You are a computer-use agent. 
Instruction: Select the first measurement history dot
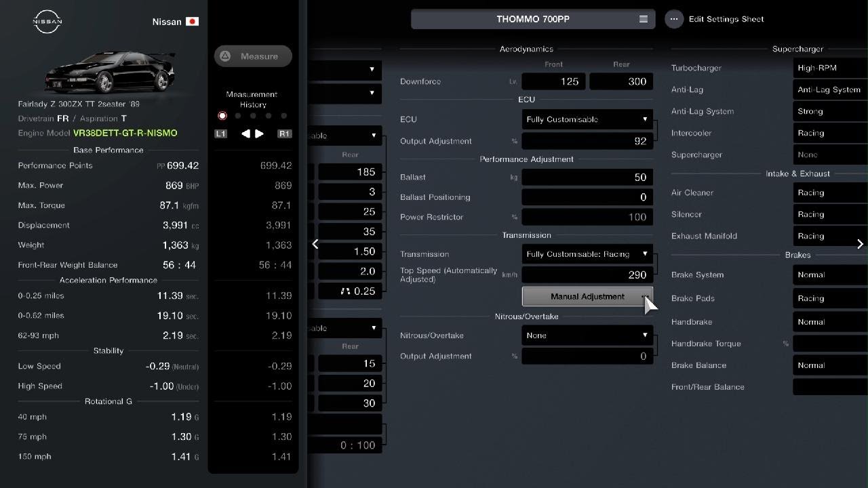click(222, 116)
